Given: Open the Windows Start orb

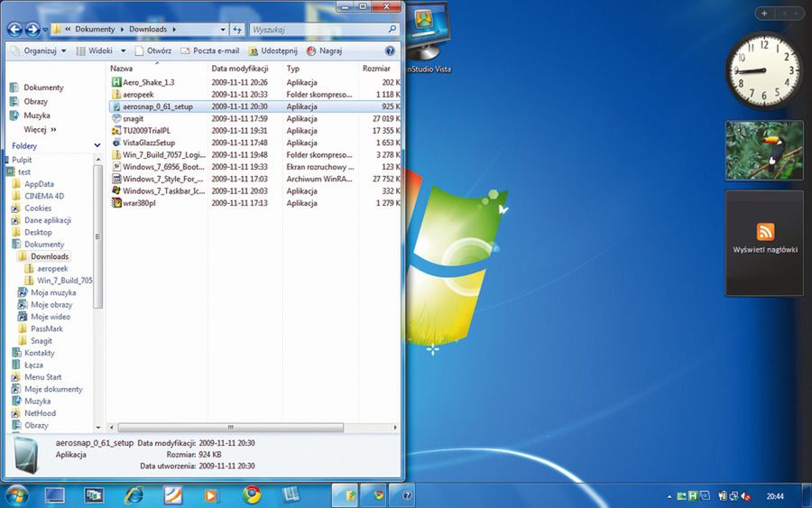Looking at the screenshot, I should [16, 494].
